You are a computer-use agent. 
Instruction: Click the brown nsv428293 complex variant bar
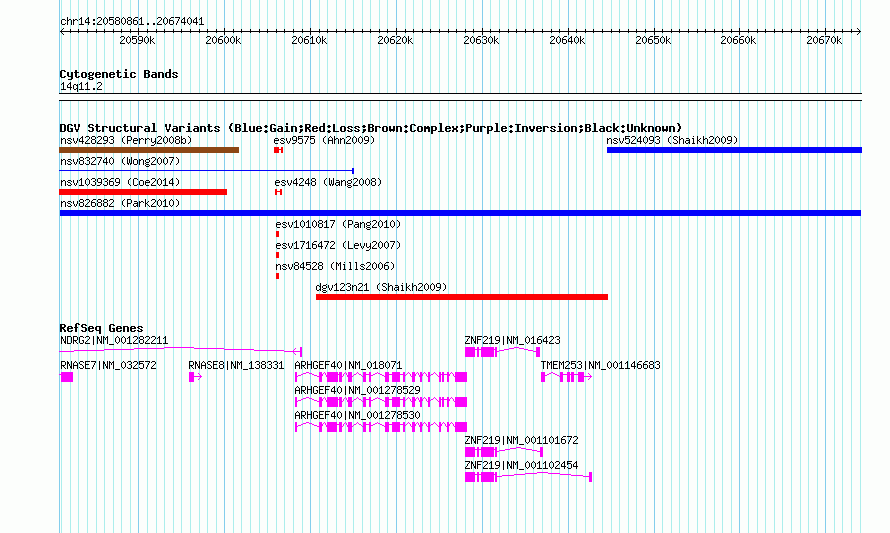point(149,150)
